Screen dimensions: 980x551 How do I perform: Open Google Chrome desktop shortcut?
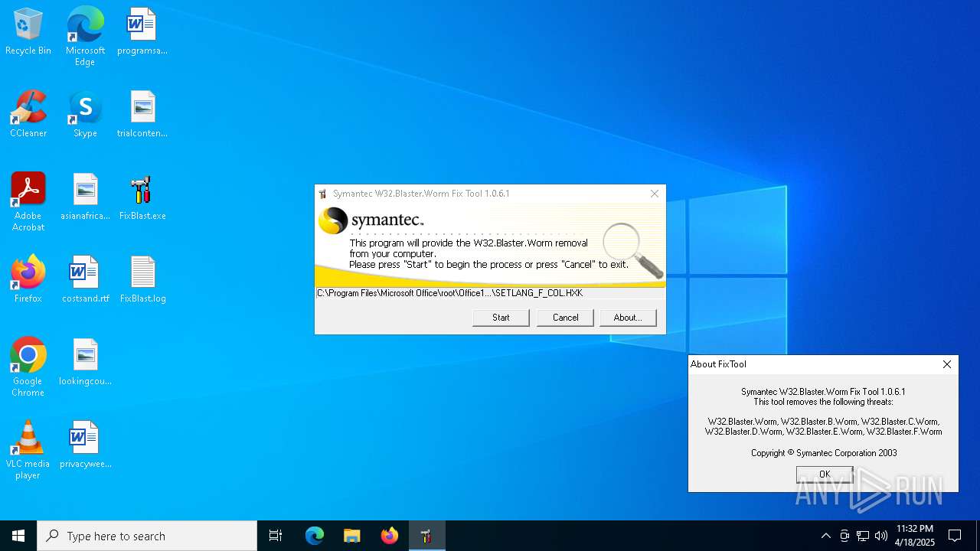click(x=28, y=367)
